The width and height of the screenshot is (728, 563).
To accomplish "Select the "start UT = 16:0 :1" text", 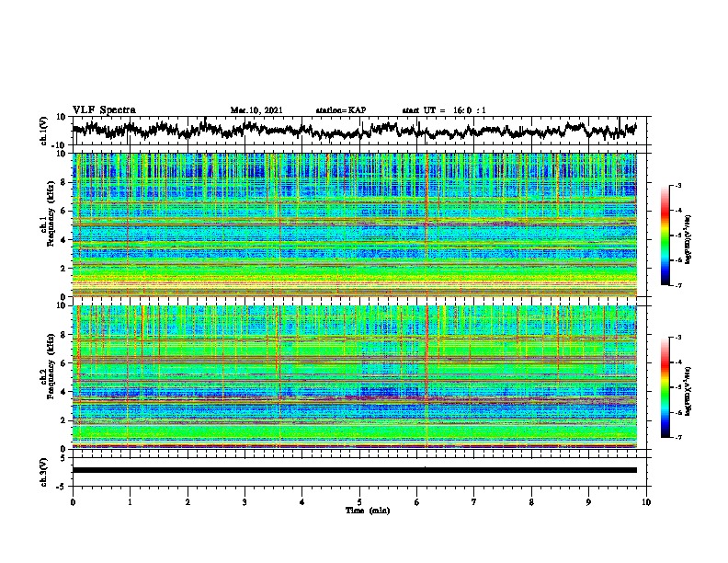I will [444, 110].
